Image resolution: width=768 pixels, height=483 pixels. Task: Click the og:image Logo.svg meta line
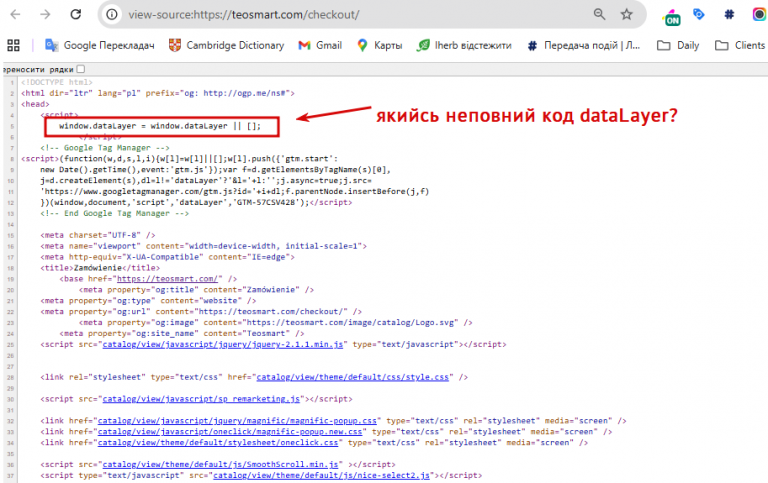tap(275, 322)
